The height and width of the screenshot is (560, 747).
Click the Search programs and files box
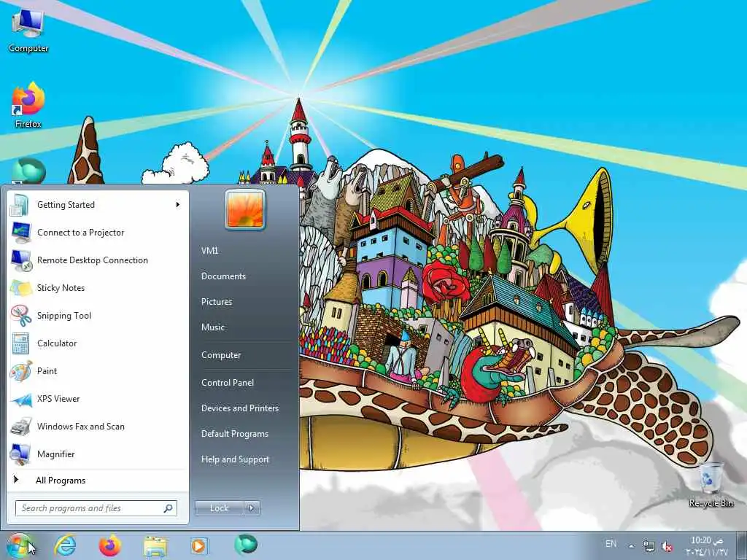96,508
